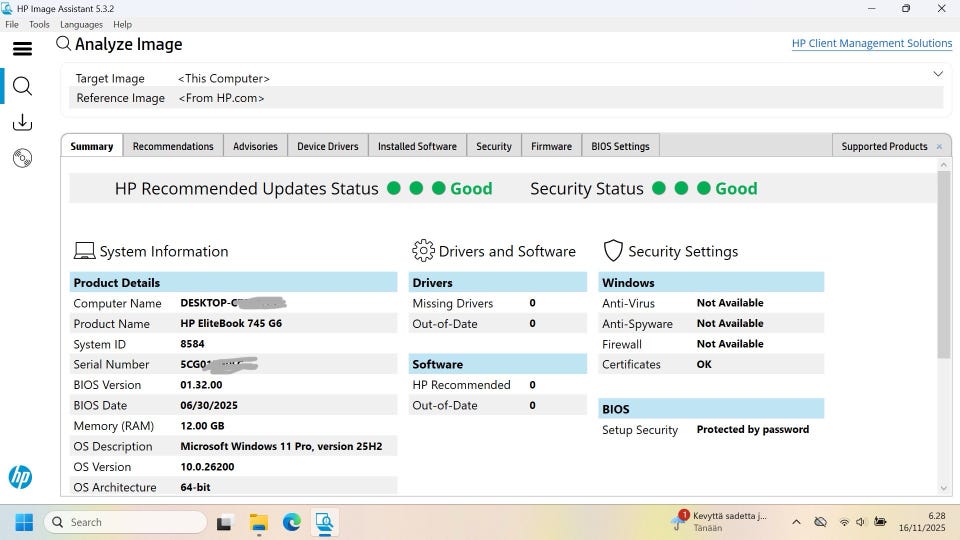Viewport: 960px width, 540px height.
Task: Switch to the Security tab
Action: [x=493, y=146]
